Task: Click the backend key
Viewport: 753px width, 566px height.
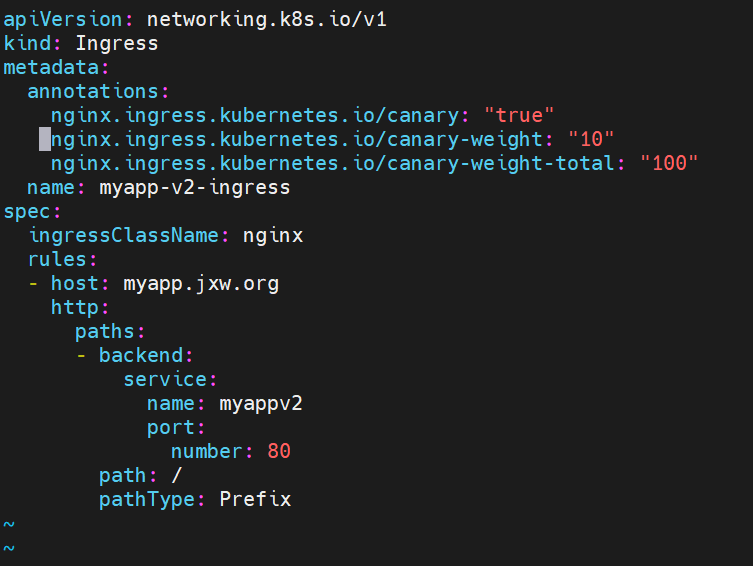Action: click(x=141, y=356)
